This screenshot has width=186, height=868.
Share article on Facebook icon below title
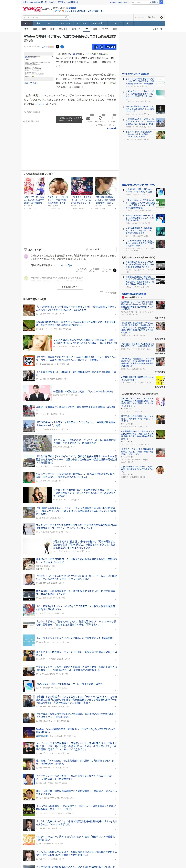tap(62, 47)
